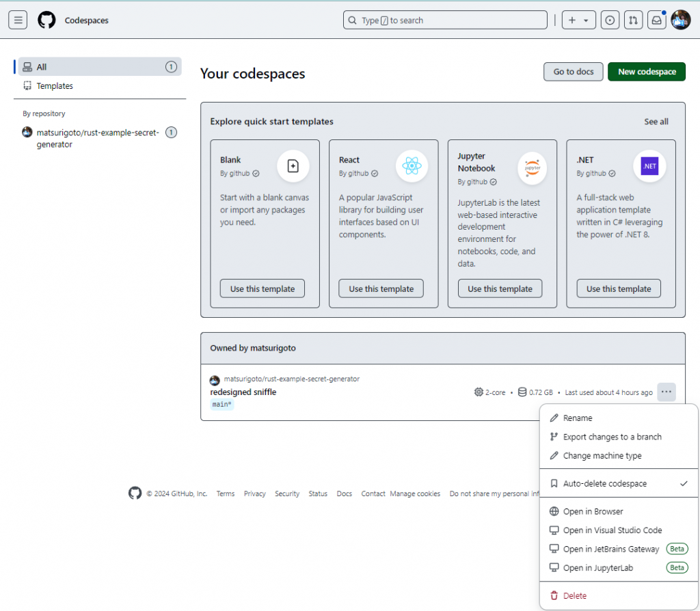Open the hamburger navigation menu
The width and height of the screenshot is (700, 611).
point(18,20)
